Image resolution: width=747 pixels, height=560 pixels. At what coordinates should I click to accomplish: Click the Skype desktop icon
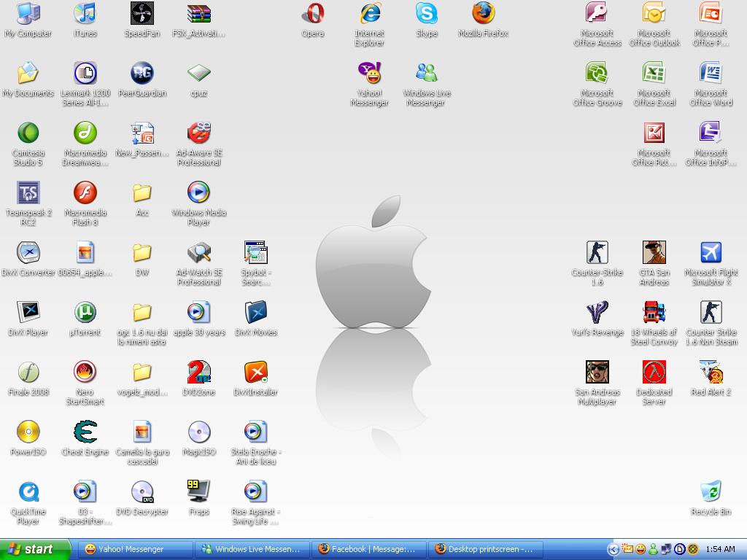point(427,14)
